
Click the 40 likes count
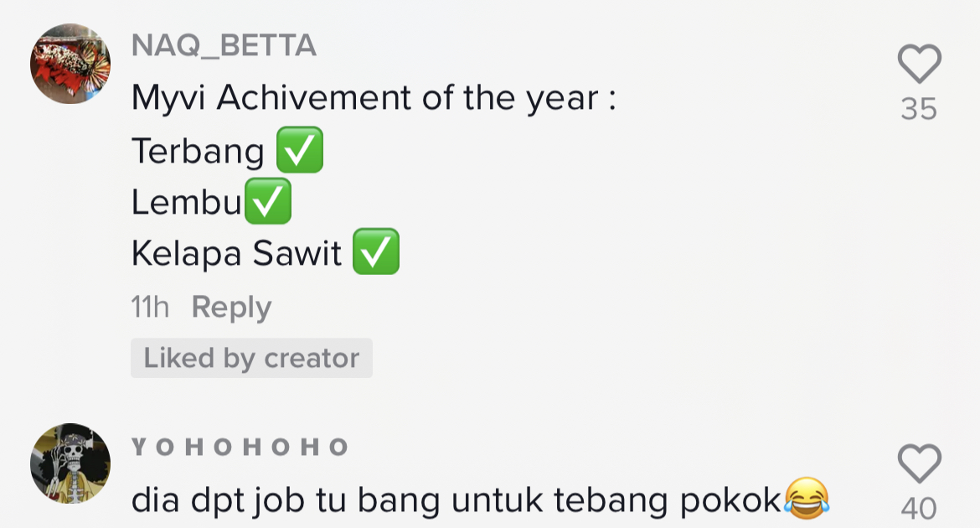919,509
